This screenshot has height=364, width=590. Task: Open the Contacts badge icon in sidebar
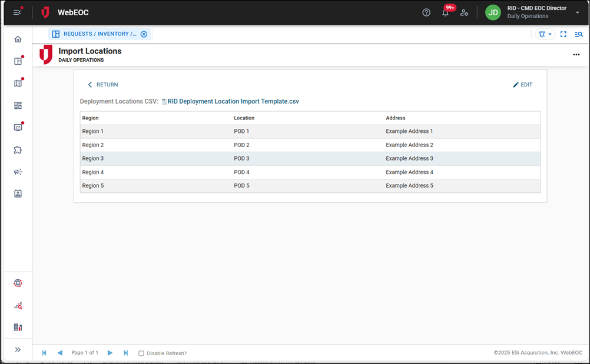18,194
